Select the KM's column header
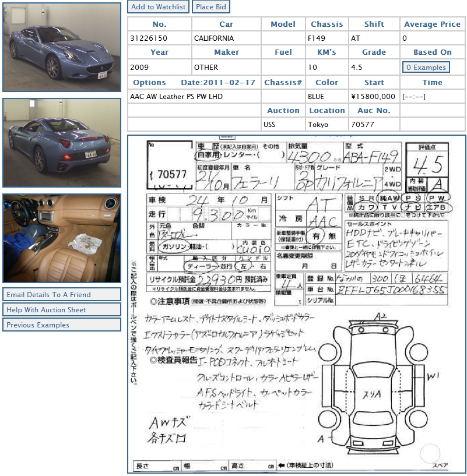Viewport: 467px width, 476px height. point(326,52)
